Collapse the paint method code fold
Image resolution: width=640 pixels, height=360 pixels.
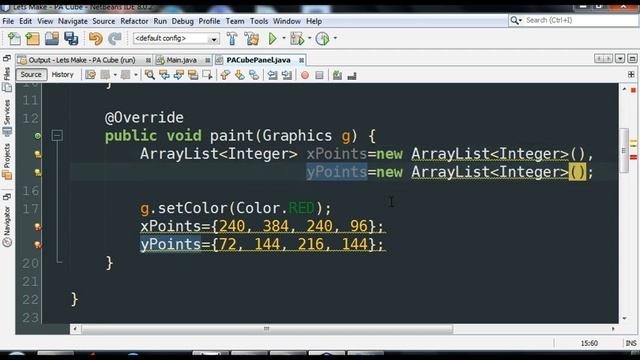tap(57, 136)
